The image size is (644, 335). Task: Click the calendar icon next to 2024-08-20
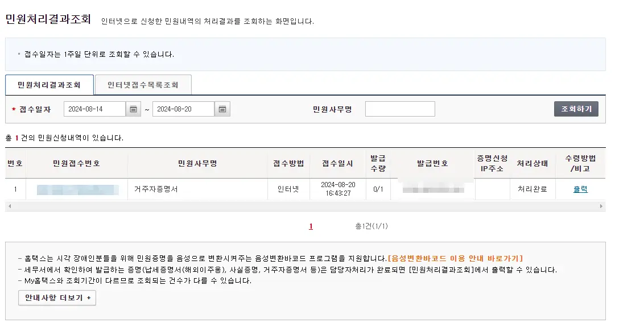click(x=222, y=109)
